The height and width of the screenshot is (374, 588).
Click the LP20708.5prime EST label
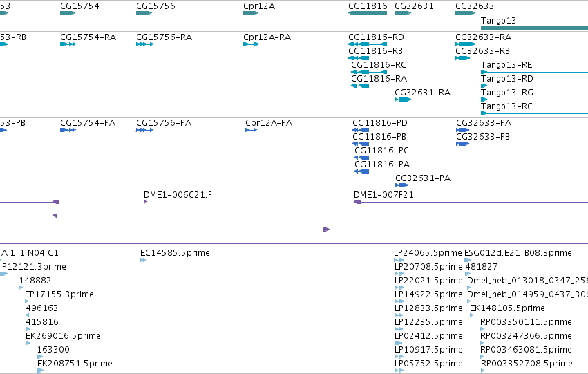point(428,267)
